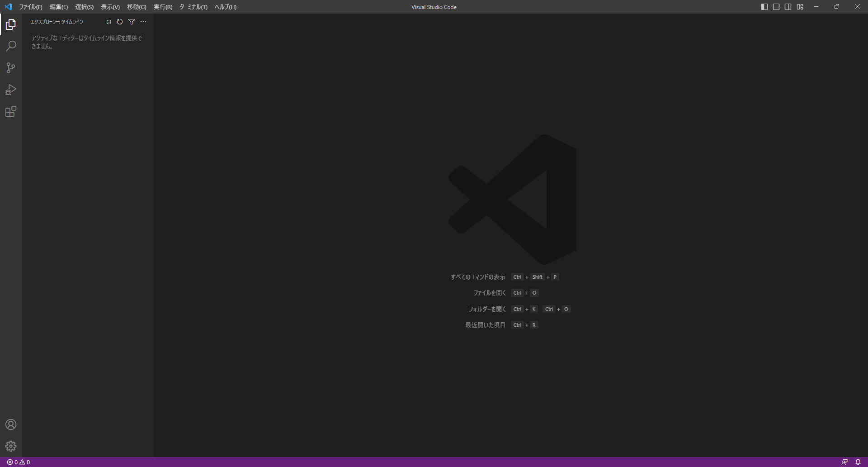
Task: Open the timeline filter menu
Action: [132, 22]
